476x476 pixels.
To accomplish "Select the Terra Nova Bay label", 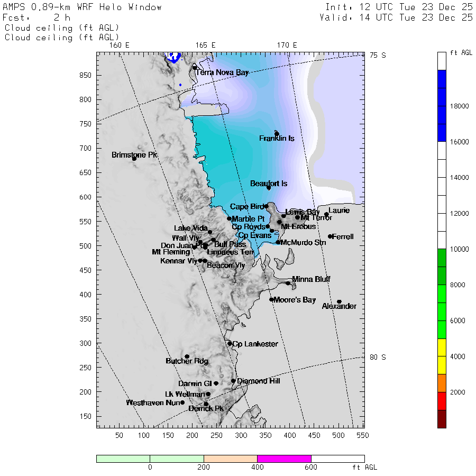I will coord(222,72).
